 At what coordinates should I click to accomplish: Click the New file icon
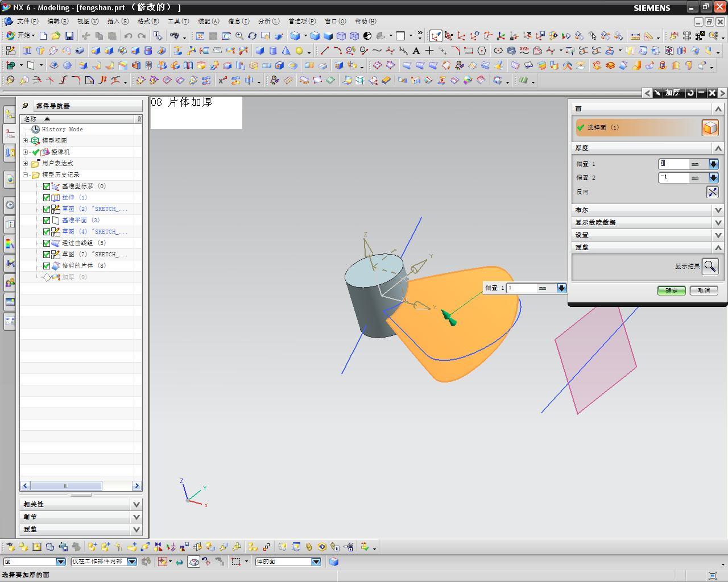pyautogui.click(x=43, y=36)
